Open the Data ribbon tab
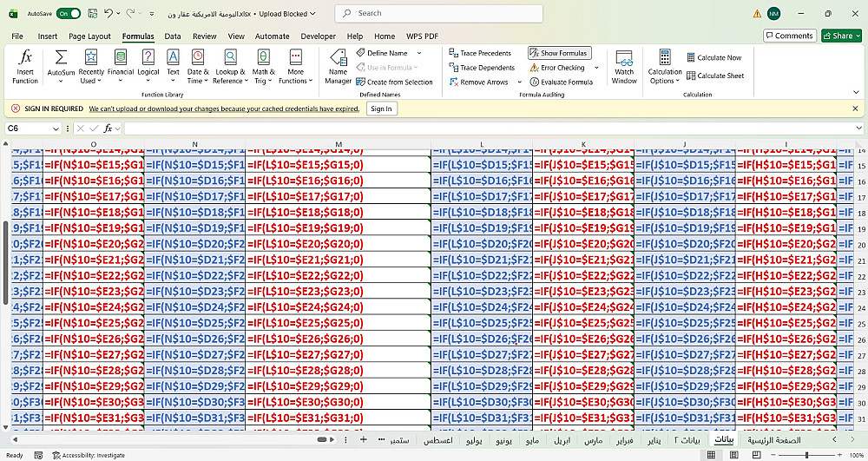Screen dimensions: 868x461 (173, 36)
